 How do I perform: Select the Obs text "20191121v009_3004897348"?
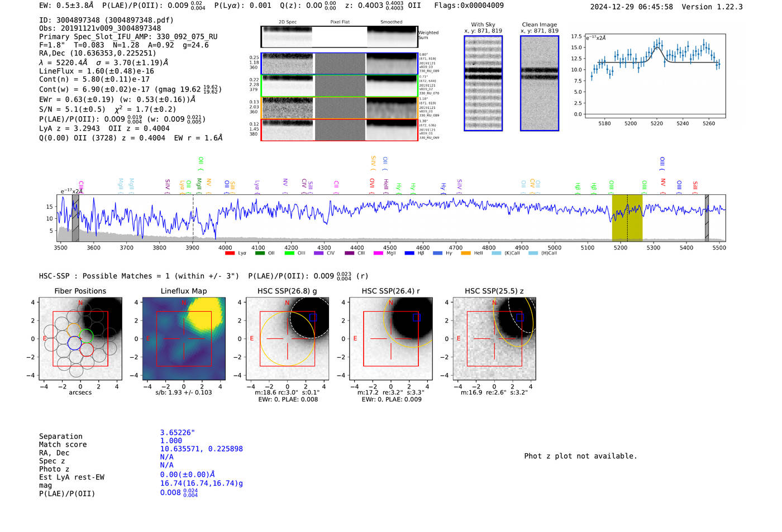click(111, 28)
